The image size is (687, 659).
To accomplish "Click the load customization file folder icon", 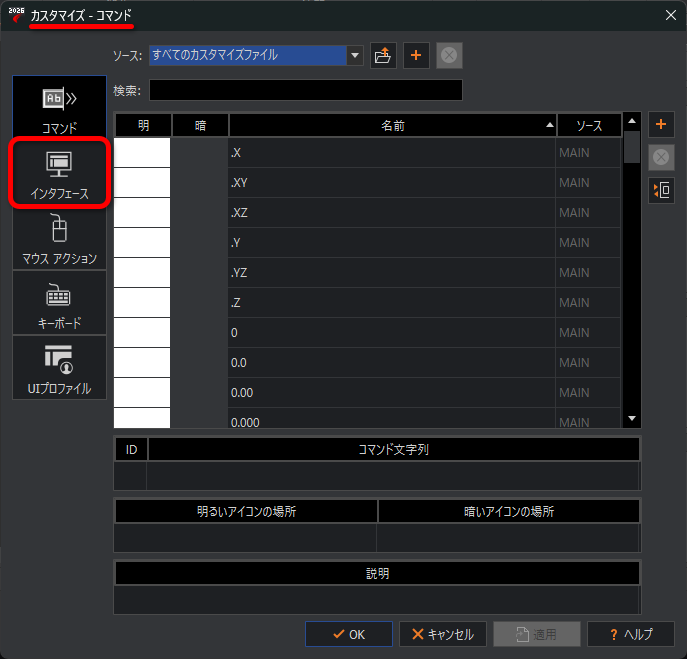I will point(383,56).
